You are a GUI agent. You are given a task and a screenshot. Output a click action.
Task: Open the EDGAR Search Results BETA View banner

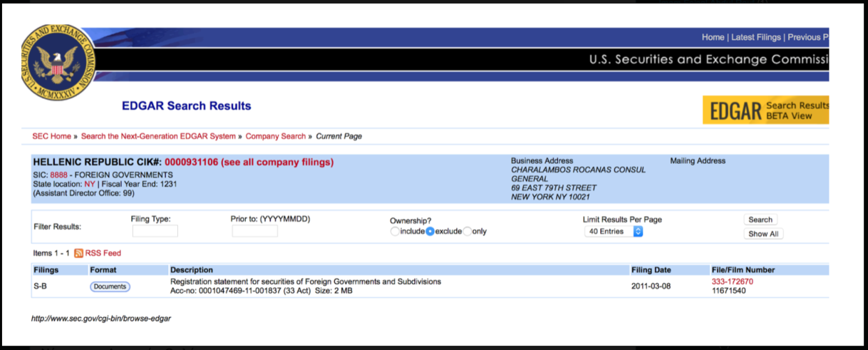point(766,110)
